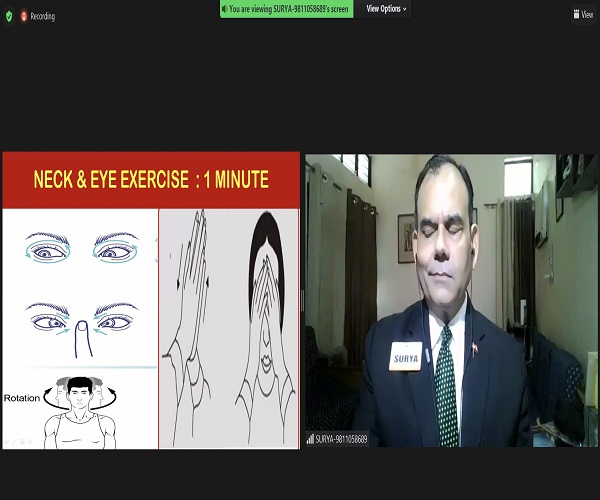Click the finger-focus eye exercise illustration
This screenshot has height=500, width=600.
pyautogui.click(x=82, y=329)
